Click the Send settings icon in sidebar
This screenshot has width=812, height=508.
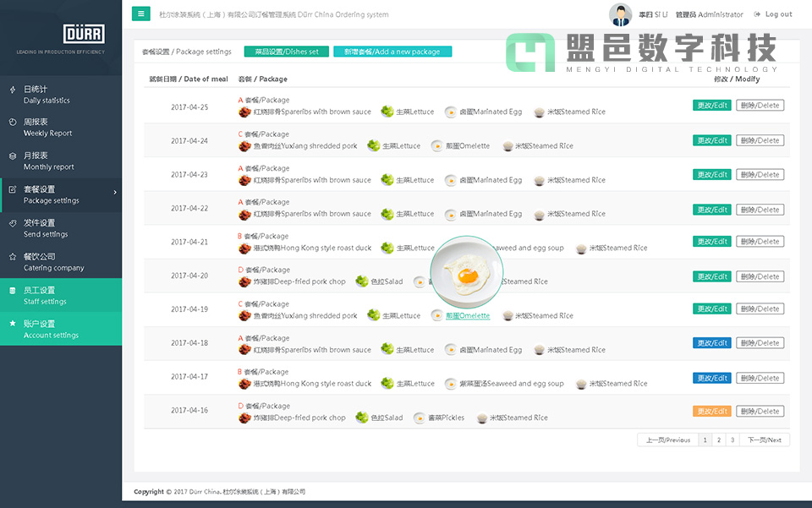(x=12, y=223)
